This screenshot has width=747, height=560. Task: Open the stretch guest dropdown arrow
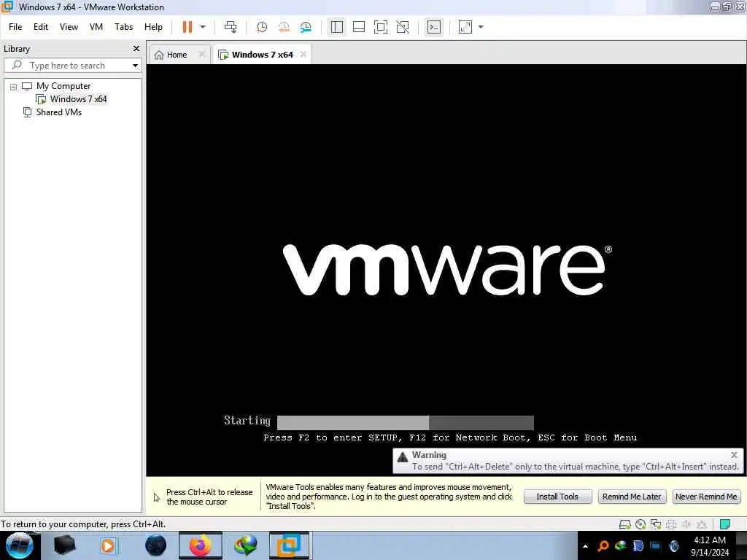pos(481,27)
